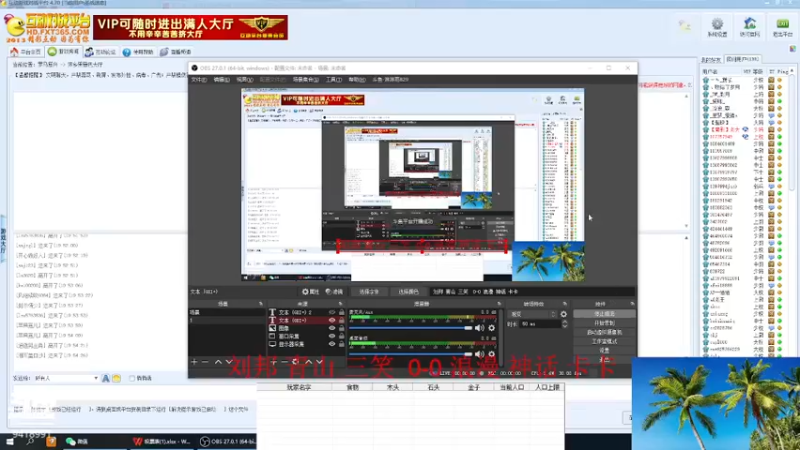Click start recording button in OBS controls

[604, 323]
